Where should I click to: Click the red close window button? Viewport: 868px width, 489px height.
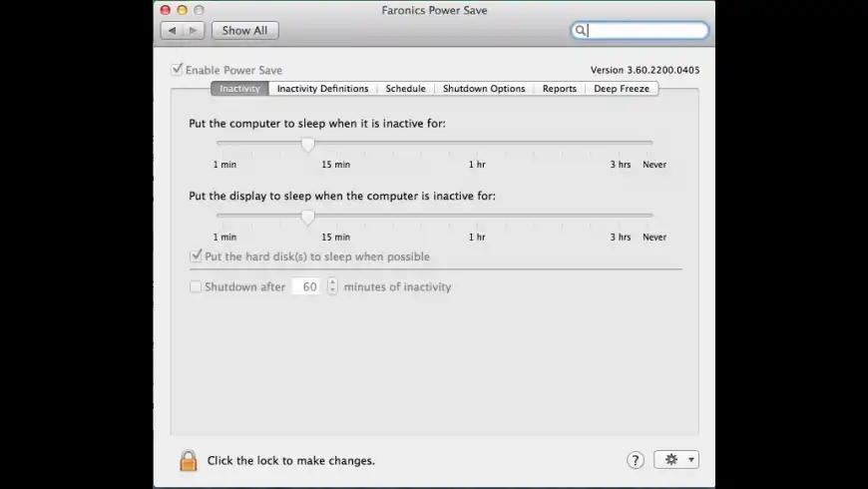pos(165,10)
